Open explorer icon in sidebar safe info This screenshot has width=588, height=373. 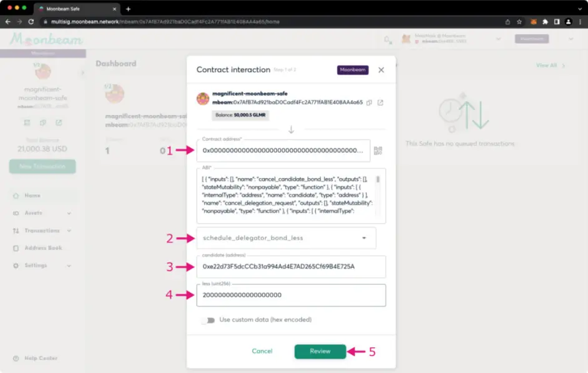pos(59,122)
